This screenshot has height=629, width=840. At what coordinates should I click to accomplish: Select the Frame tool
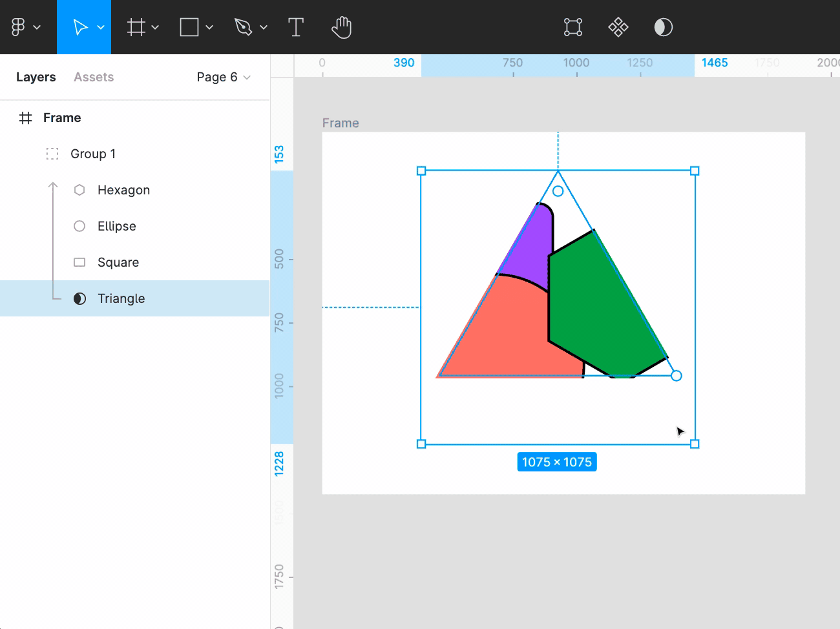coord(137,26)
